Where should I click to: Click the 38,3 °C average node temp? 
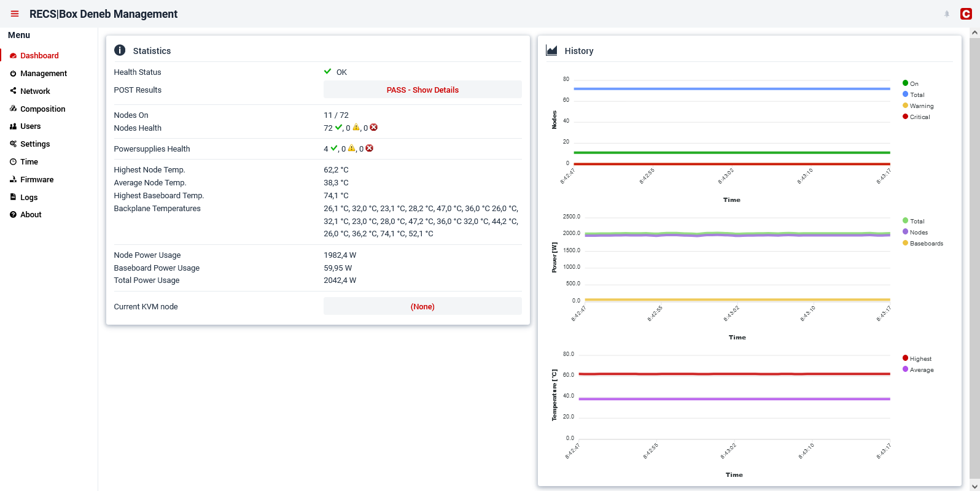click(336, 183)
